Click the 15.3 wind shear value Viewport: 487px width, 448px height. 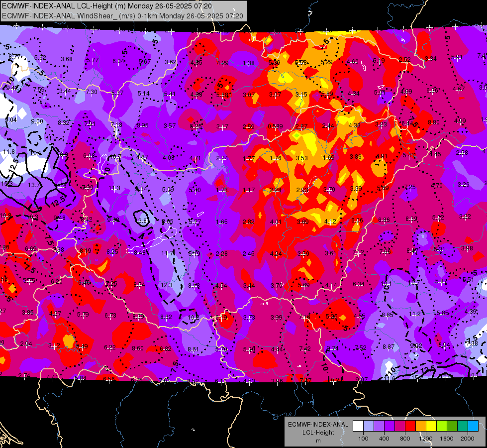(7, 184)
